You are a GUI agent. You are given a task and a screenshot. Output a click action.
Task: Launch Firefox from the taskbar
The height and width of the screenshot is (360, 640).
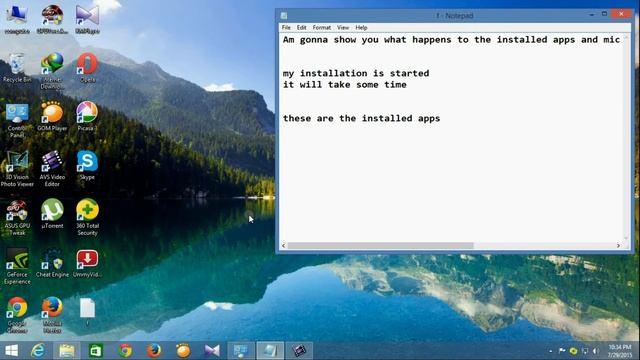154,351
